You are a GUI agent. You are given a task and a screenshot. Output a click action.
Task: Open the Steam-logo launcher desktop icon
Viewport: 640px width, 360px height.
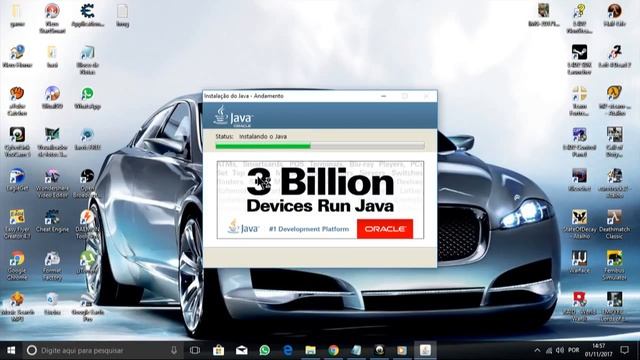pos(580,60)
